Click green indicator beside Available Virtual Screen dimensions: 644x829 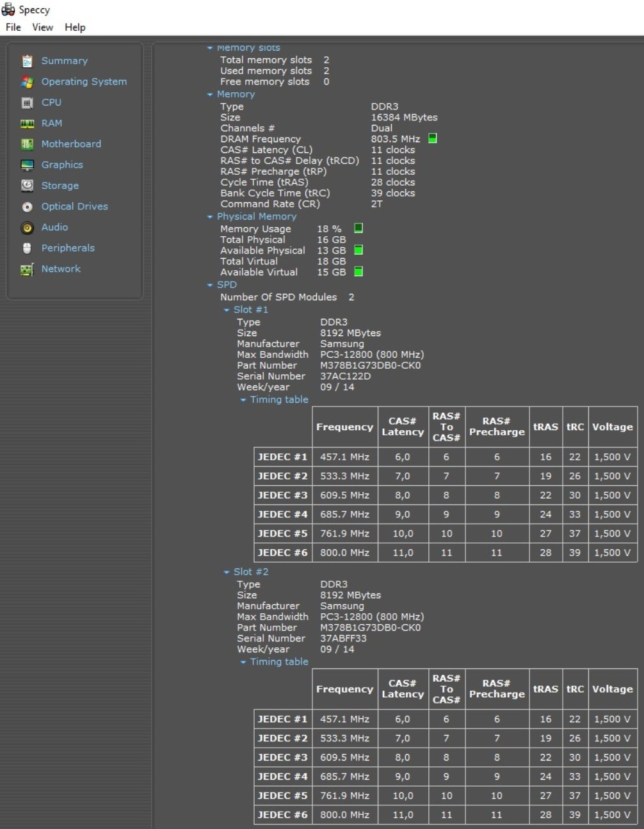click(x=358, y=271)
